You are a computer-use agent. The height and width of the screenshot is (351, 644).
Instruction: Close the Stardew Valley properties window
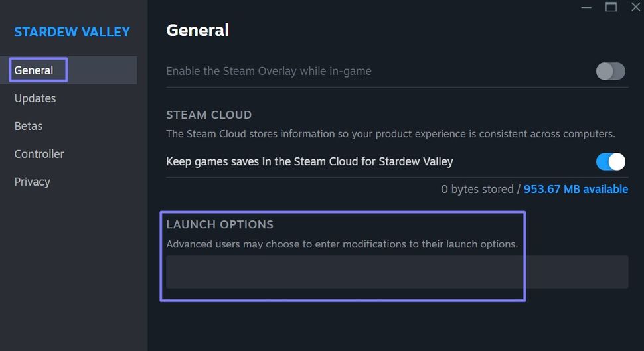635,7
